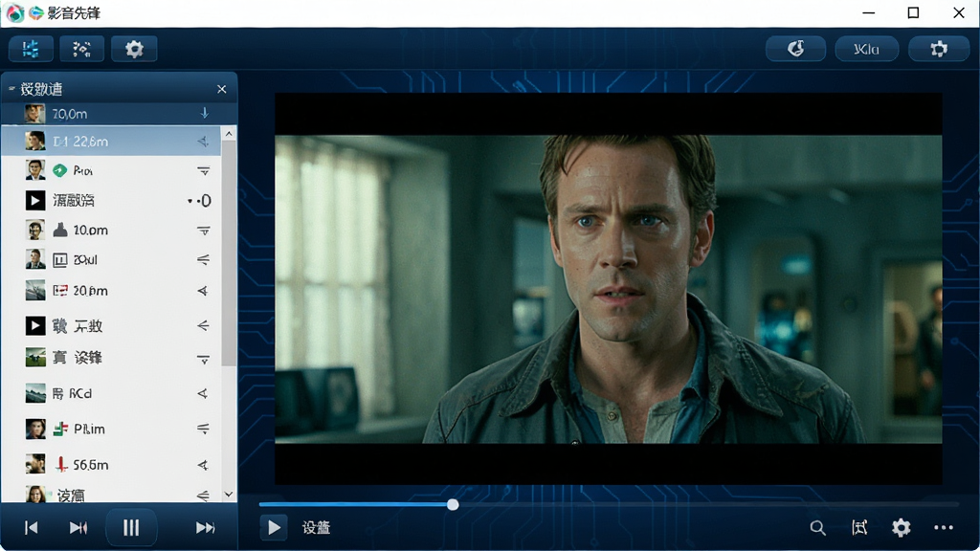The image size is (980, 551).
Task: Open the equalizer sliders toolbar button
Action: (x=31, y=49)
